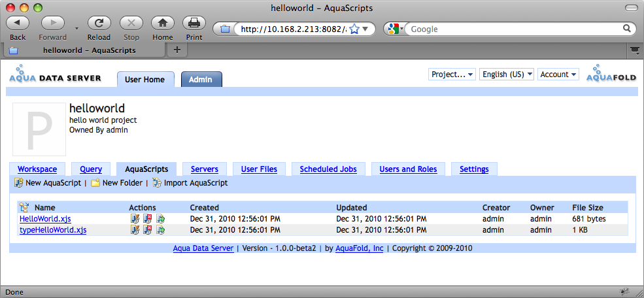Click Import AquaScript

[190, 183]
